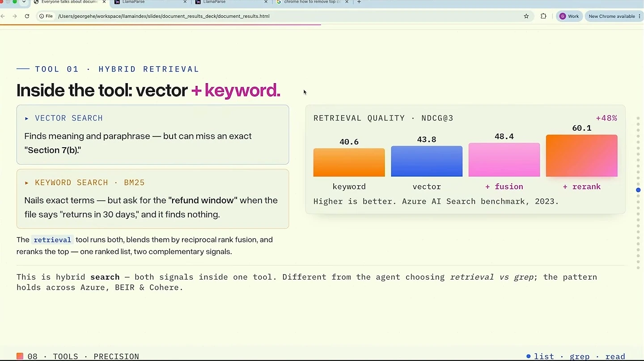
Task: Click the orange keyword bar in the chart
Action: [x=349, y=162]
